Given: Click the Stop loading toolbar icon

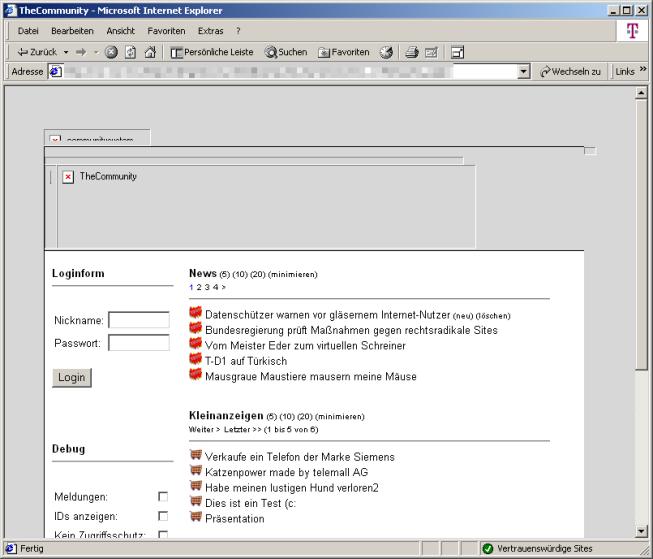Looking at the screenshot, I should click(112, 52).
